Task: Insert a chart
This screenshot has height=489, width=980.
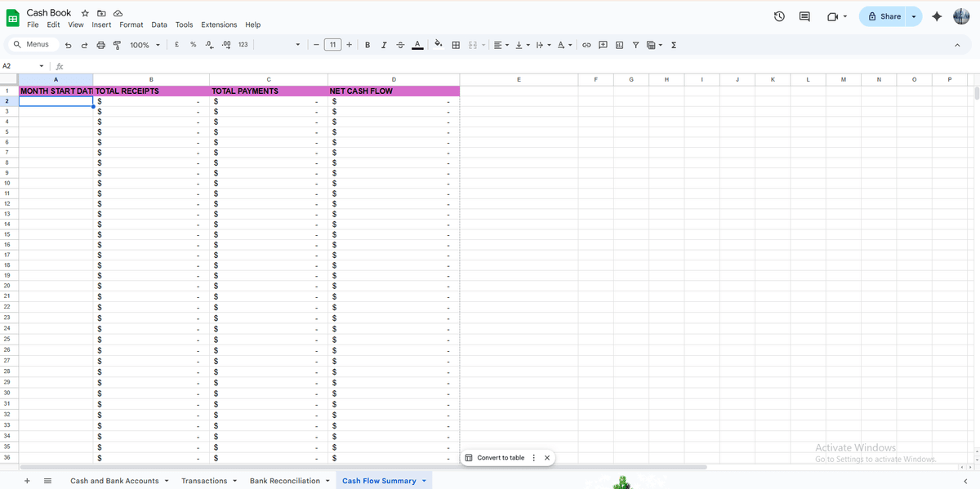Action: point(619,45)
